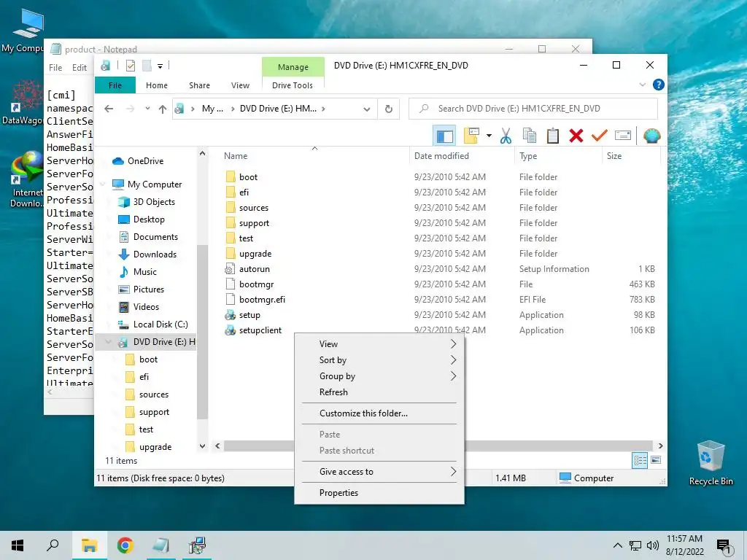Expand the address bar history dropdown
Image resolution: width=747 pixels, height=560 pixels.
pos(367,109)
